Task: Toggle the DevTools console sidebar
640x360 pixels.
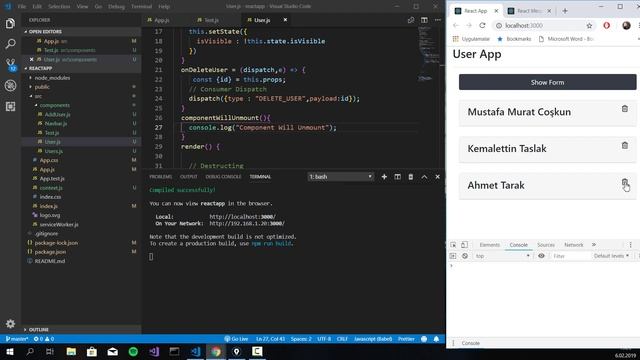Action: coord(453,256)
